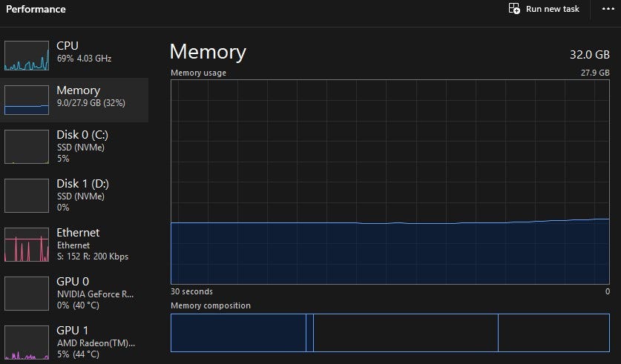The height and width of the screenshot is (364, 621).
Task: Click the Disk 0 (C:) mini graph
Action: click(x=27, y=147)
